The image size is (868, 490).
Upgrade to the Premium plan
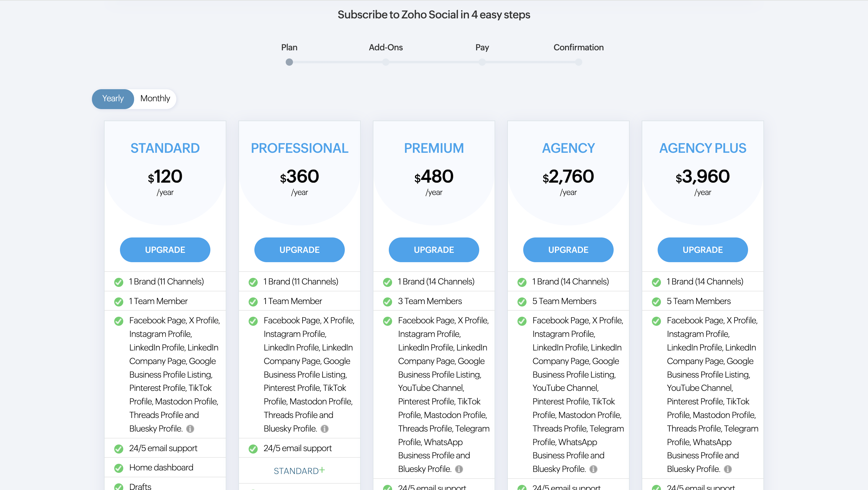434,250
